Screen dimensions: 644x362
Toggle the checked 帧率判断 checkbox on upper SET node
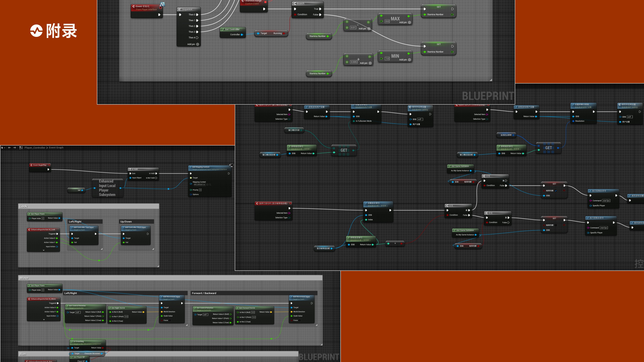tap(556, 191)
